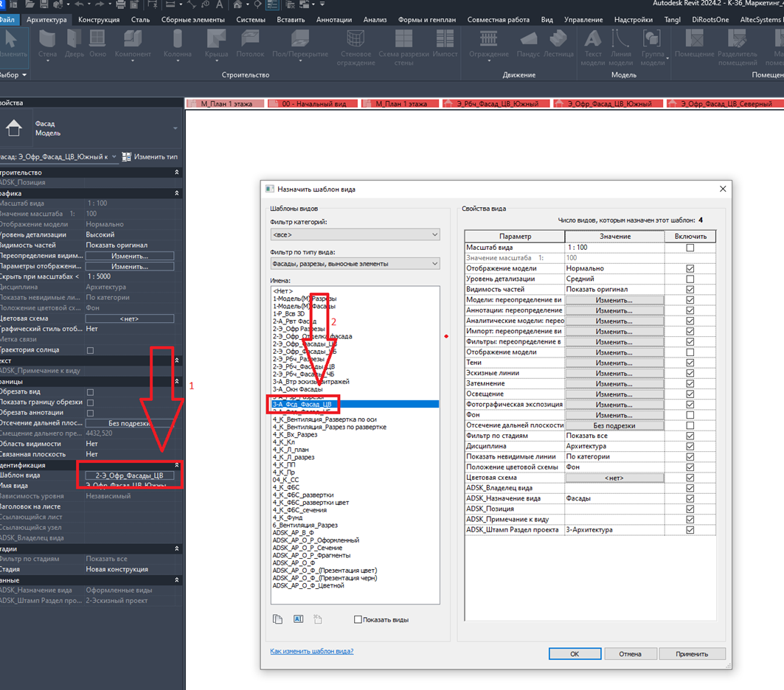Select <Нет> in the template names list
Image resolution: width=784 pixels, height=690 pixels.
(x=283, y=290)
